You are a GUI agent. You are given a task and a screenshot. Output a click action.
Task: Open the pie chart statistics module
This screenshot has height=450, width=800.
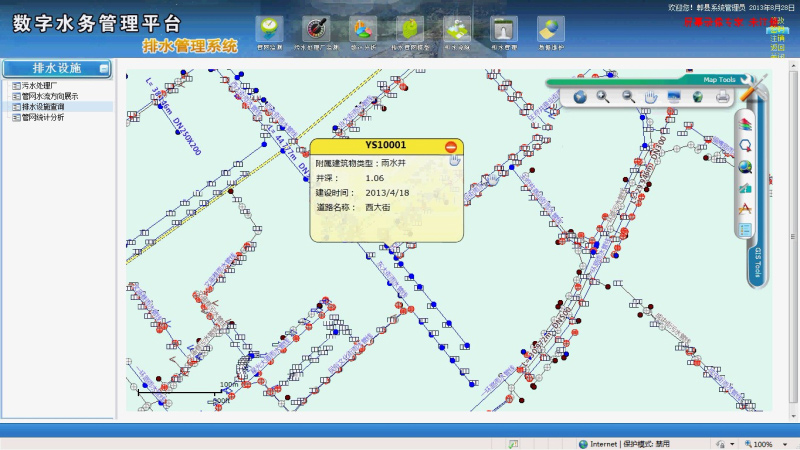tap(362, 30)
